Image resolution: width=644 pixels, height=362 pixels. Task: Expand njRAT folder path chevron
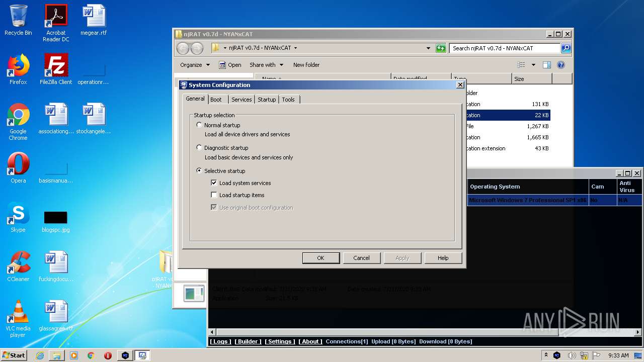point(295,48)
